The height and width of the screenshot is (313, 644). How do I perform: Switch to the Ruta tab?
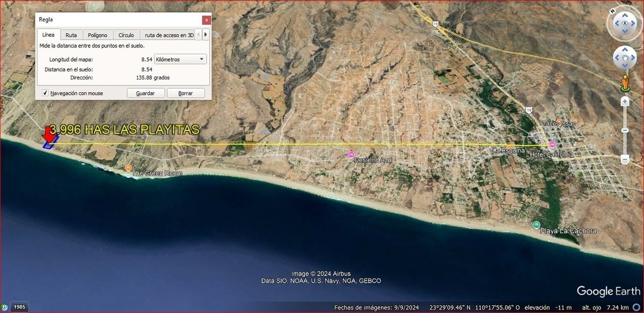coord(71,35)
